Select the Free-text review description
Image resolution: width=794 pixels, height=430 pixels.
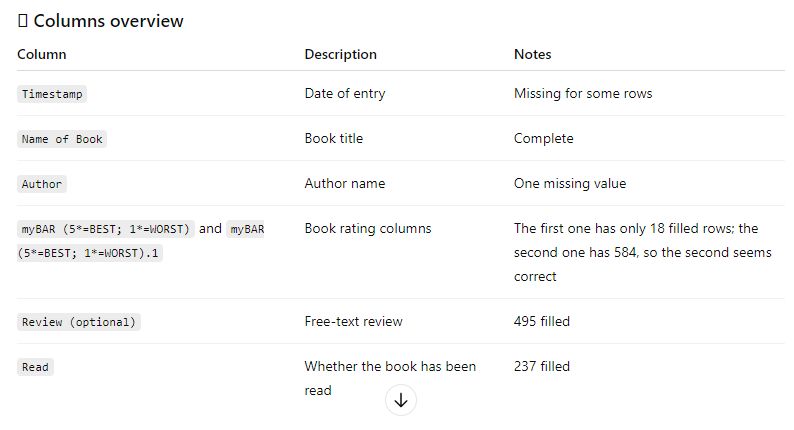pyautogui.click(x=354, y=321)
